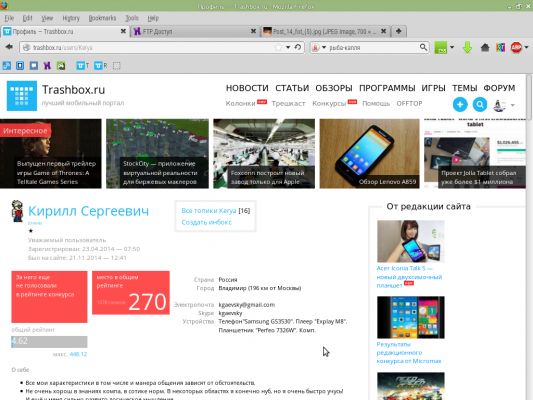Open the purple Y bookmark in bookmarks bar
The image size is (533, 400).
click(47, 66)
